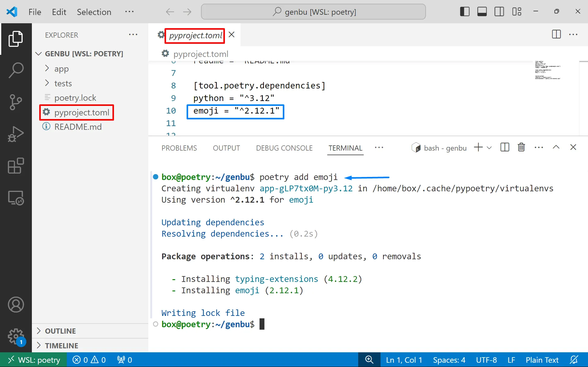The height and width of the screenshot is (367, 588).
Task: Open the new terminal launch profile dropdown
Action: 489,148
